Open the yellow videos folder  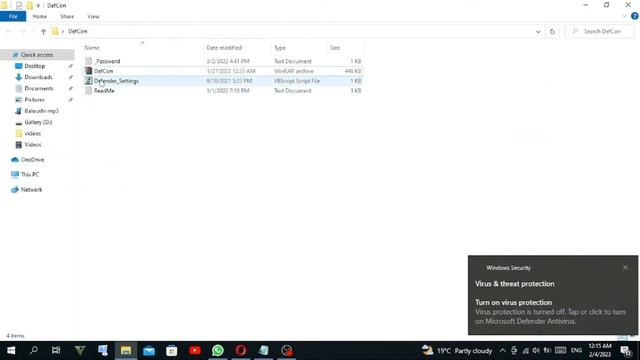pyautogui.click(x=32, y=133)
